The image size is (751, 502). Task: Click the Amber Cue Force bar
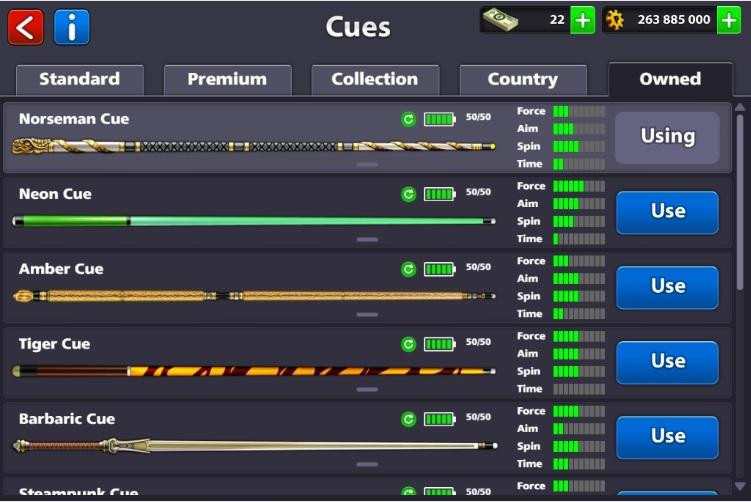(x=579, y=261)
